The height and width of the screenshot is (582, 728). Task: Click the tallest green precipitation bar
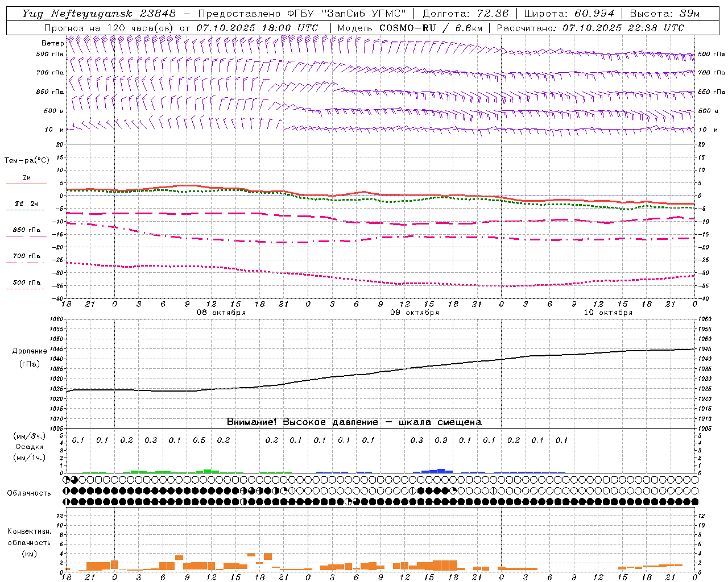pos(208,471)
